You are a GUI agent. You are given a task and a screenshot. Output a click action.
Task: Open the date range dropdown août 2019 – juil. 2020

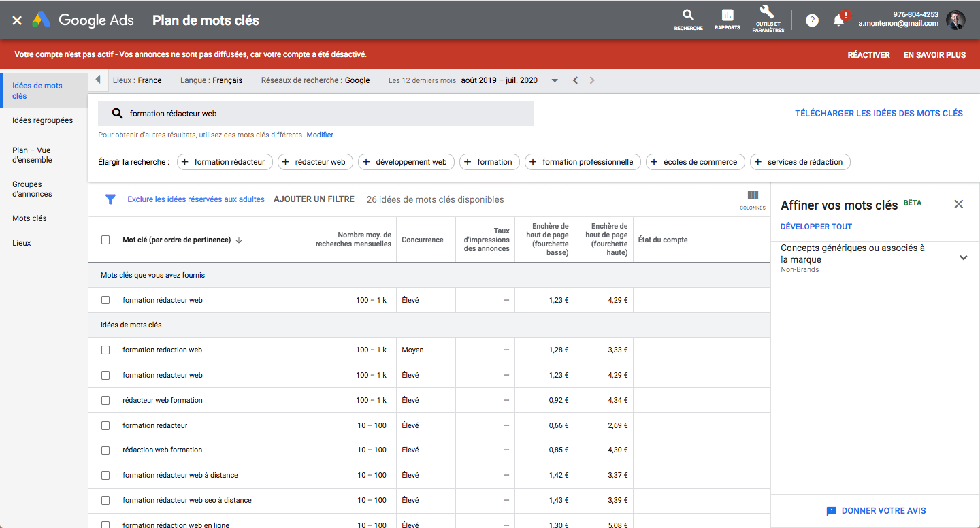(x=510, y=80)
